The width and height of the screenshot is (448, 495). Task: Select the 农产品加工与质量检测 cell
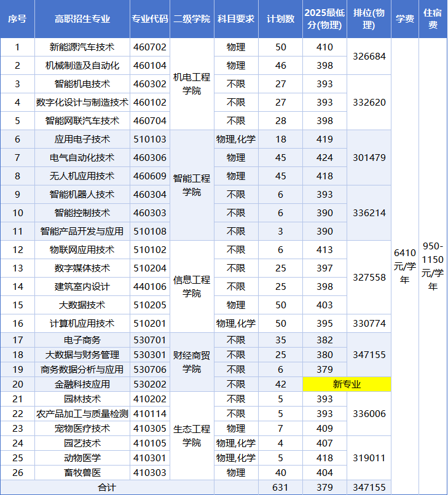tap(82, 413)
